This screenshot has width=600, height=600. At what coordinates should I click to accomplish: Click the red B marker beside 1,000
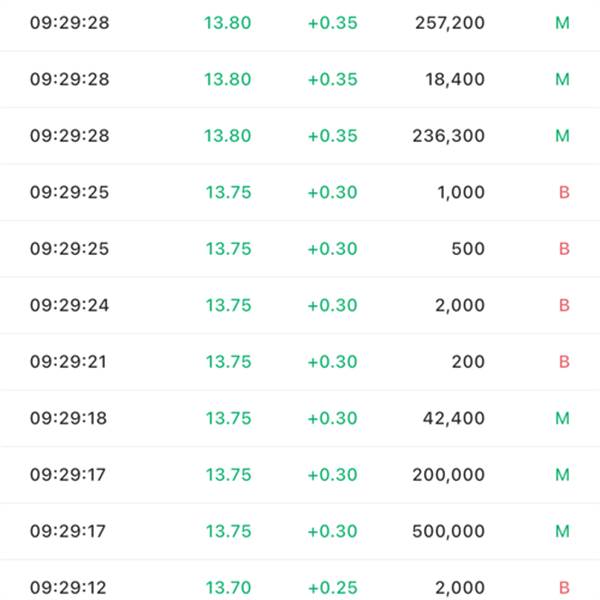[x=564, y=192]
